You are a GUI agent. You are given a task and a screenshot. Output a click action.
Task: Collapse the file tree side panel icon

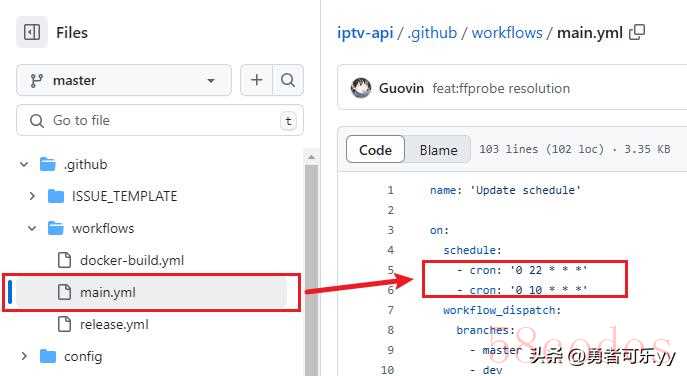point(32,32)
